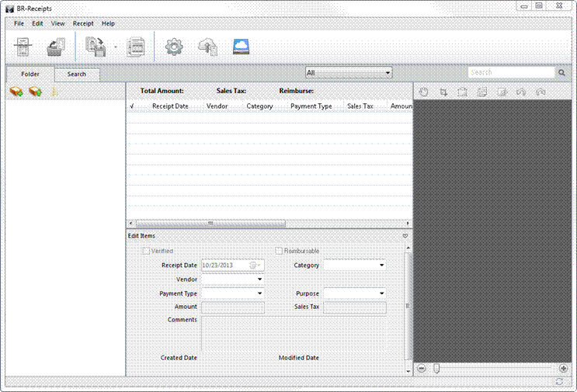
Task: Click the cloud upload toolbar icon
Action: pos(207,47)
